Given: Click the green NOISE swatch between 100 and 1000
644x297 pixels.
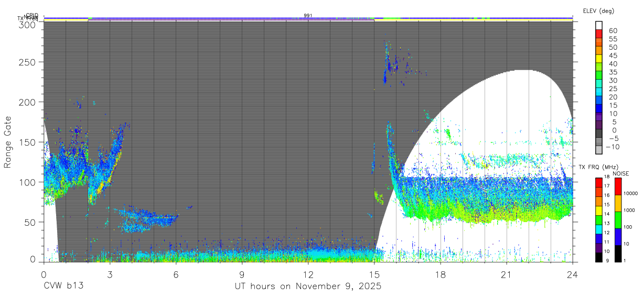Looking at the screenshot, I should (x=618, y=219).
